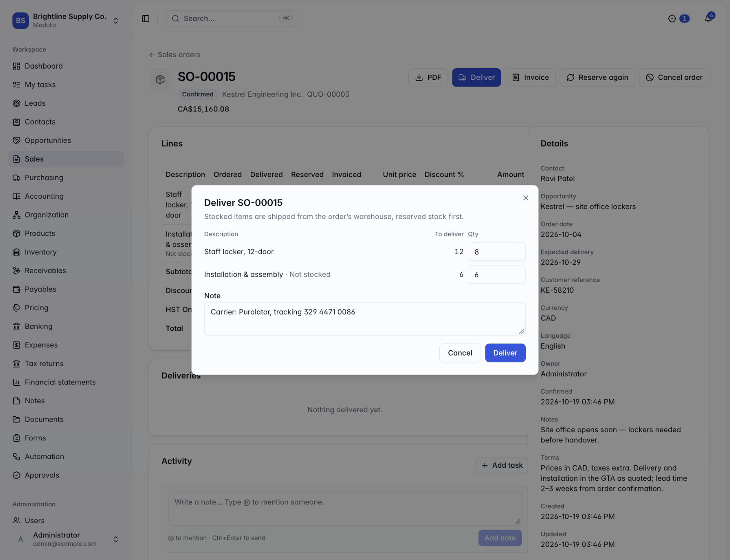Click the Confirmed status badge

coord(198,94)
